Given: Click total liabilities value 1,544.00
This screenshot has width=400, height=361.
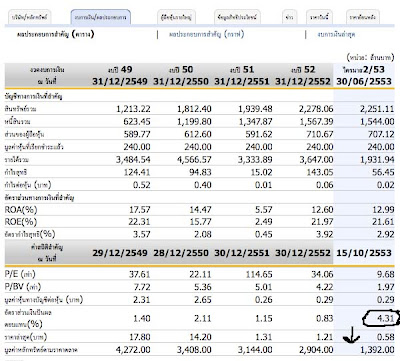Looking at the screenshot, I should (x=377, y=122).
